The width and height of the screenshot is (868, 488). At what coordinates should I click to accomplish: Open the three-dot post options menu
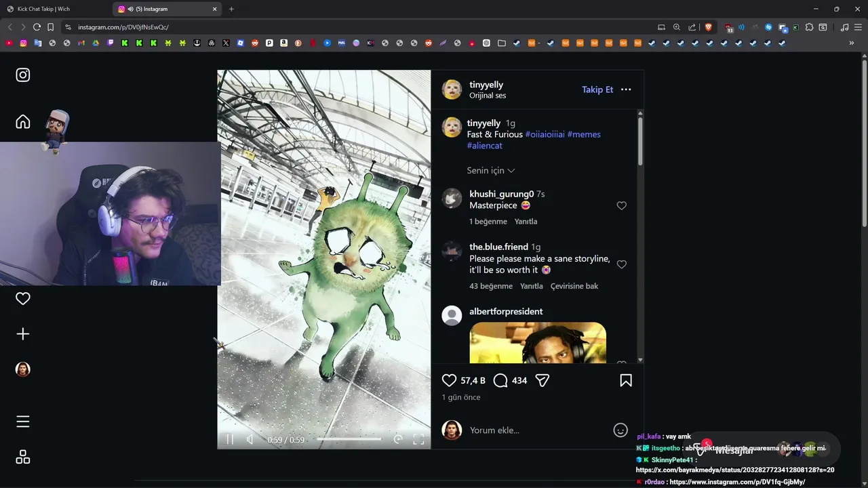click(x=626, y=89)
